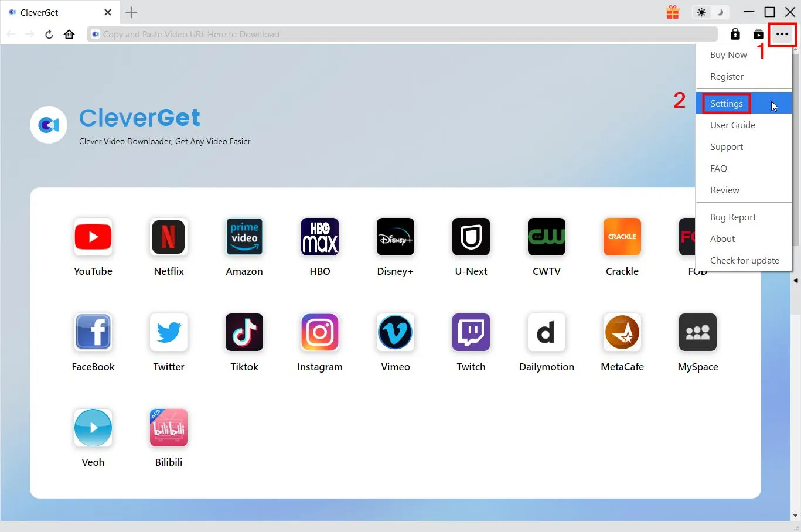Viewport: 801px width, 532px height.
Task: Launch the Netflix shortcut
Action: 168,237
